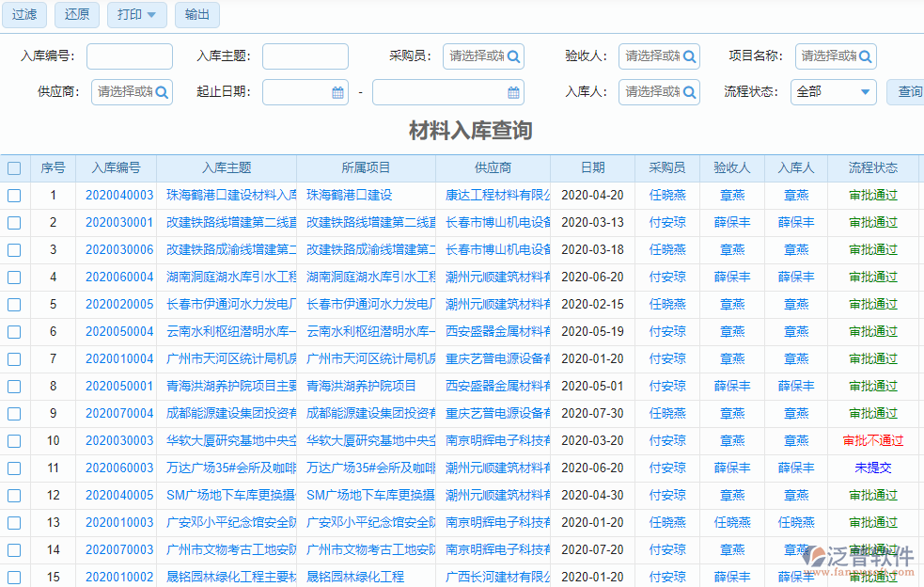Select the checkbox on row 10
The image size is (924, 587).
tap(14, 440)
